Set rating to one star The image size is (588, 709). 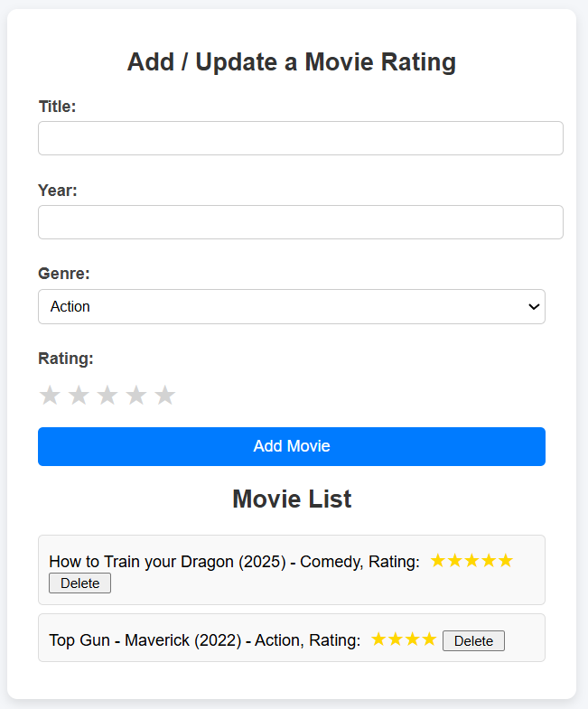tap(50, 396)
